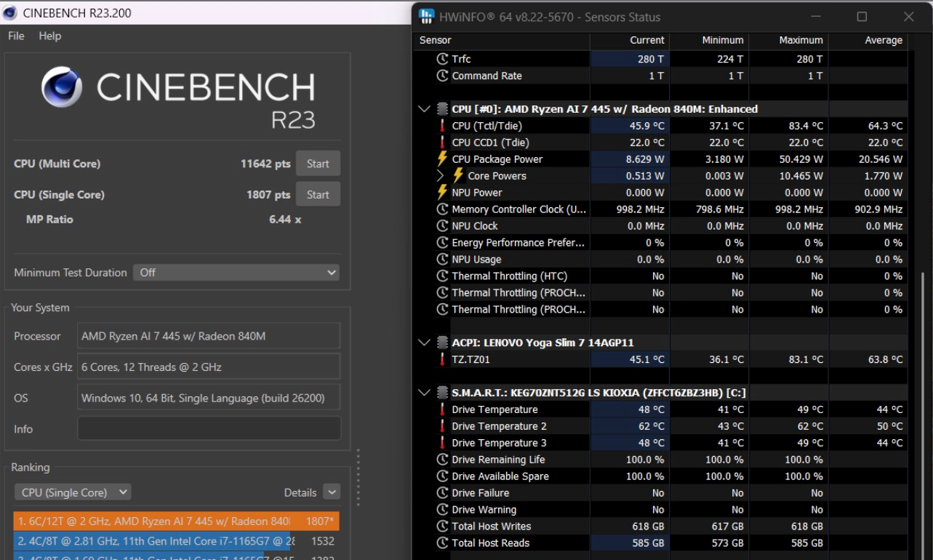
Task: Click the Info text field in Your System
Action: click(x=209, y=428)
